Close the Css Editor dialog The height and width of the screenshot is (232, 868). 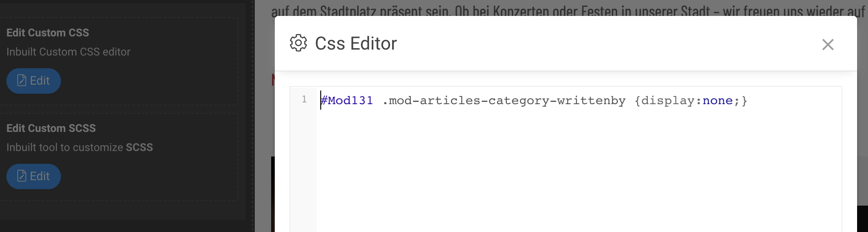coord(828,45)
